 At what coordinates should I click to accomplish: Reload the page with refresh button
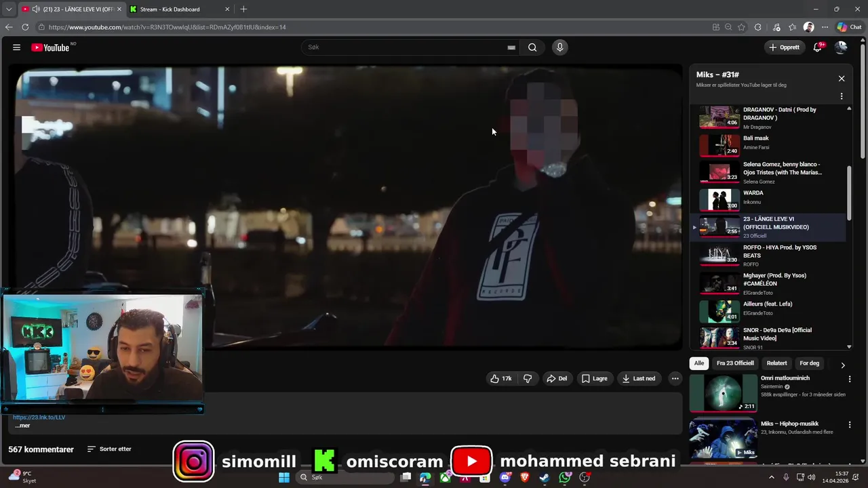[x=25, y=27]
